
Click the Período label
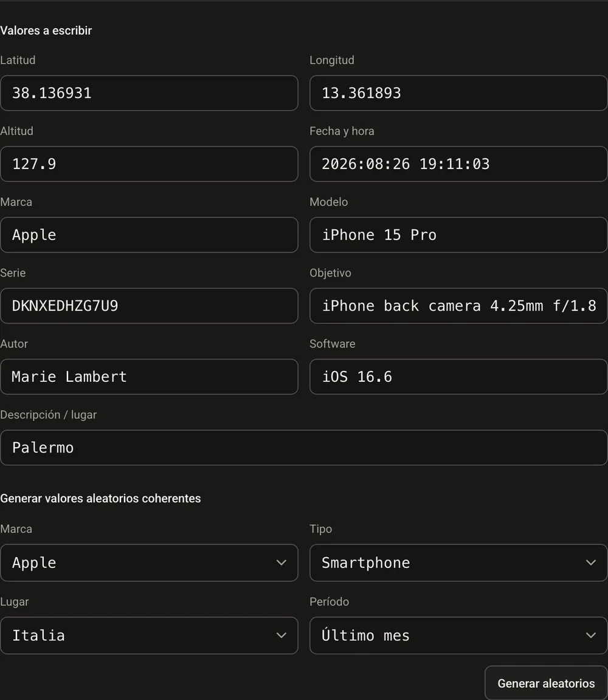(x=330, y=602)
